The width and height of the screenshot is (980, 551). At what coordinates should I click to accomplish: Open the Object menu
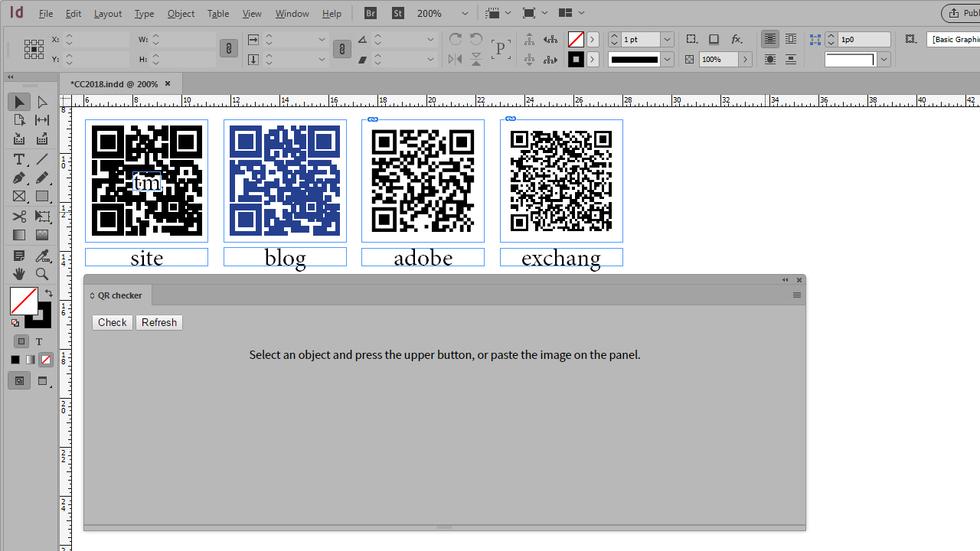[181, 14]
